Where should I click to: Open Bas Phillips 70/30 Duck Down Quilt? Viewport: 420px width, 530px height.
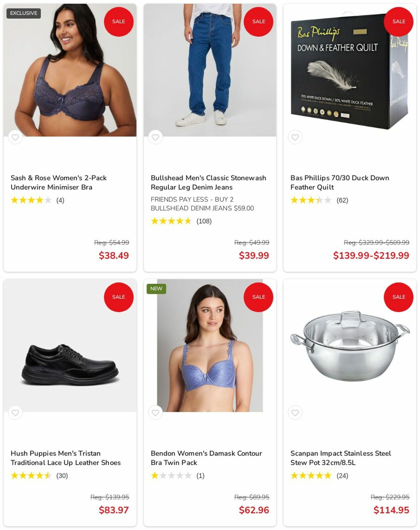(x=340, y=182)
